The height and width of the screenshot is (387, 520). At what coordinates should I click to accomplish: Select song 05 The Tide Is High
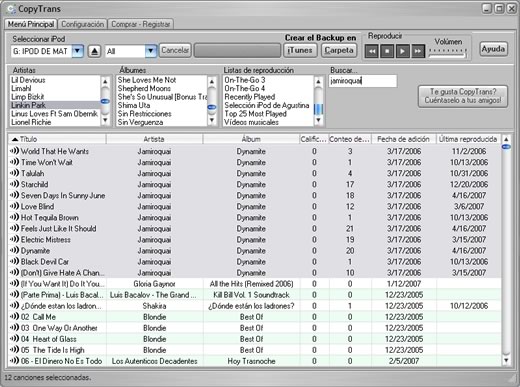coord(254,350)
